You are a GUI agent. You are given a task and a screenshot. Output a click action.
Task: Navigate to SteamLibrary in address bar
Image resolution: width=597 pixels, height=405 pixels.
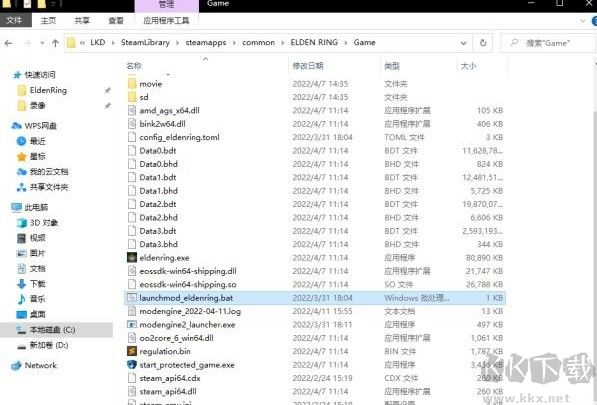145,43
